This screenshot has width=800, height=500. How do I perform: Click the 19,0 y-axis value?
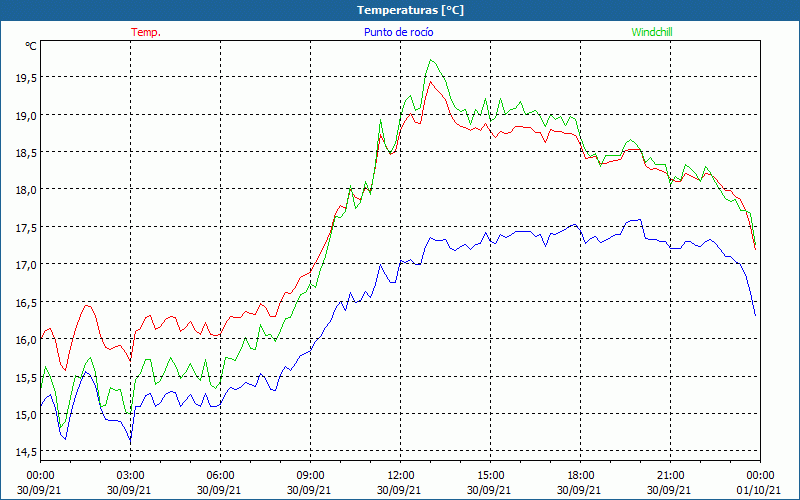(x=26, y=115)
